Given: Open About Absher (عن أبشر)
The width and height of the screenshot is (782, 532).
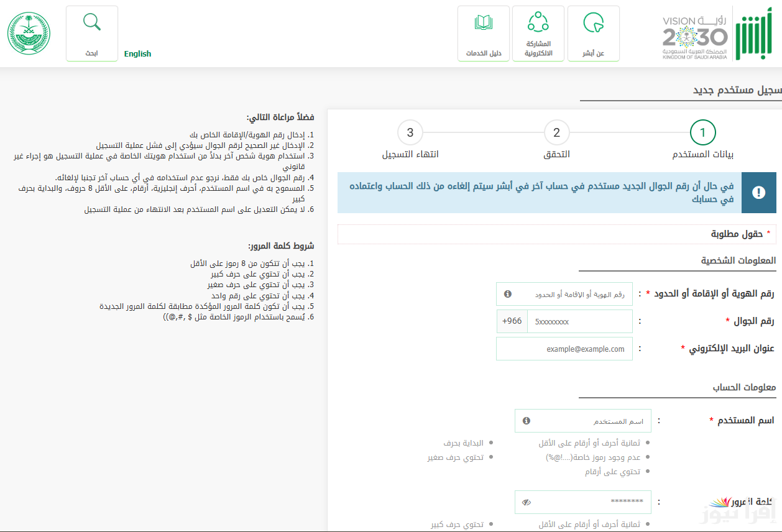Looking at the screenshot, I should click(593, 34).
